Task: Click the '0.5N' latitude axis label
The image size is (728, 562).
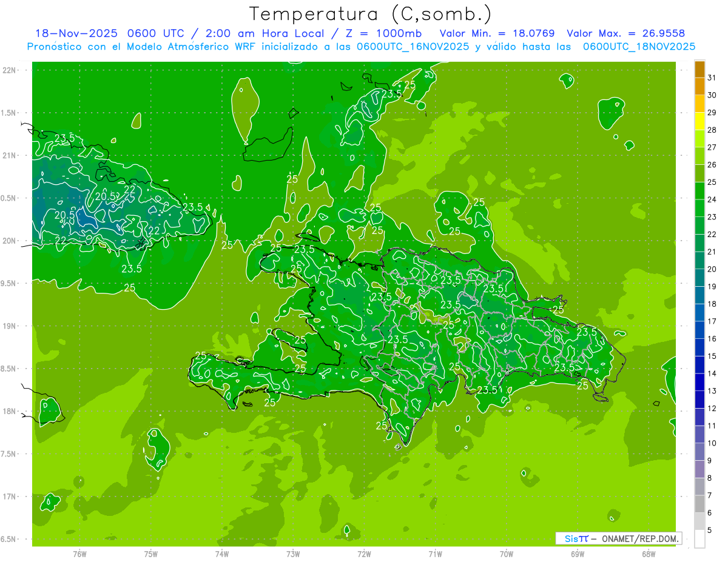Action: pos(9,198)
